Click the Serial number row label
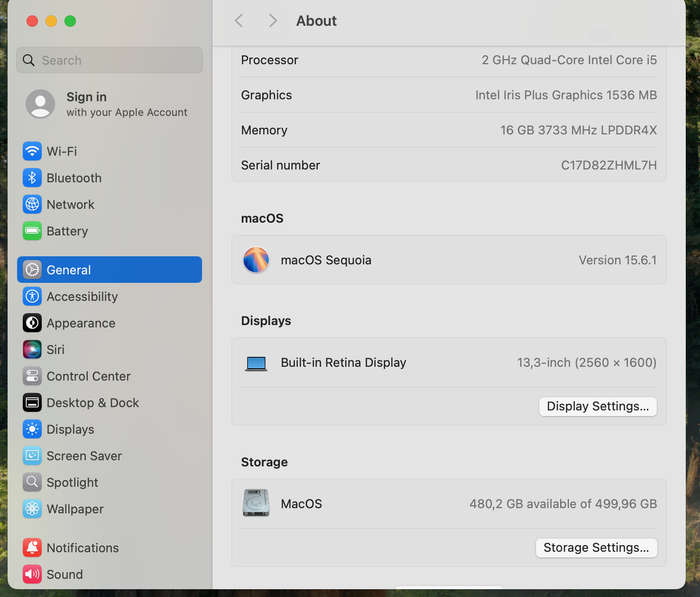This screenshot has height=597, width=700. coord(280,165)
